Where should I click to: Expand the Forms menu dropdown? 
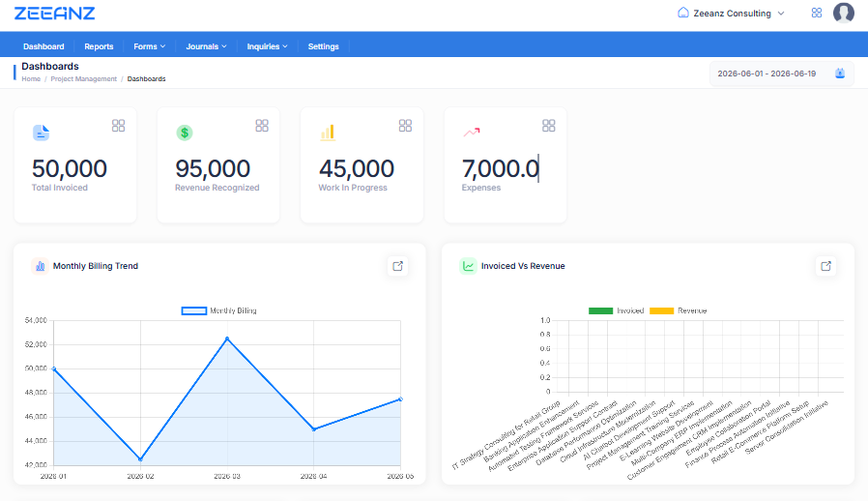pos(150,46)
